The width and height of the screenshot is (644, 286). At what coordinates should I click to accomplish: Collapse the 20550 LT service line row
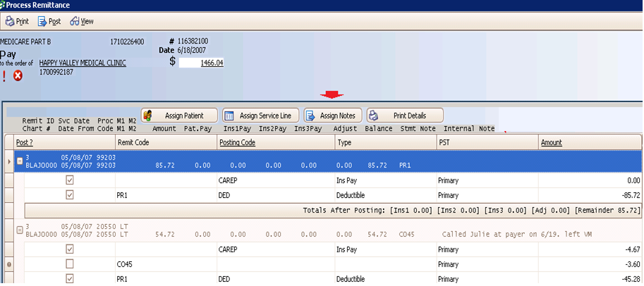click(x=19, y=230)
